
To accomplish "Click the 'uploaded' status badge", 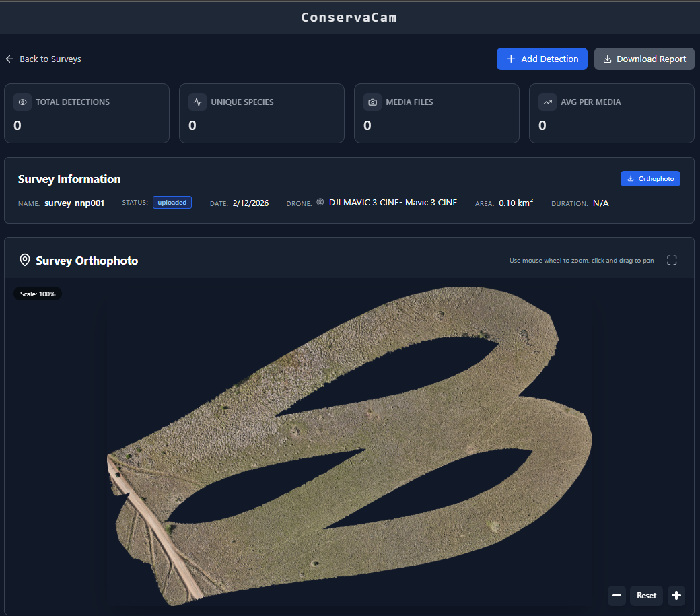I will pyautogui.click(x=172, y=203).
